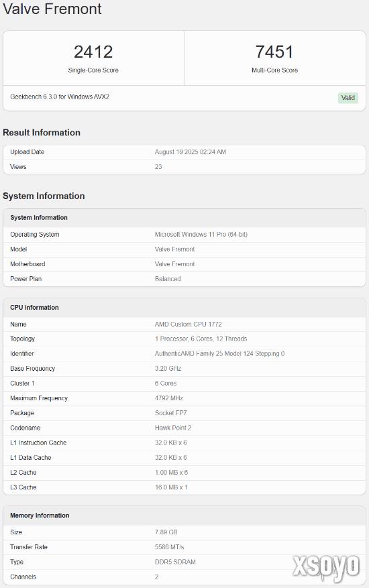Image resolution: width=369 pixels, height=588 pixels.
Task: Select Valve Fremont in the Model row
Action: (174, 249)
